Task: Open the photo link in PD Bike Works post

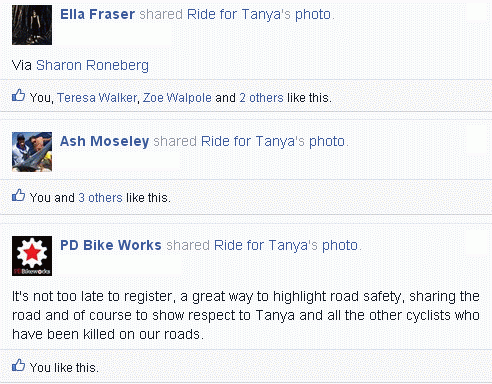Action: (x=340, y=245)
